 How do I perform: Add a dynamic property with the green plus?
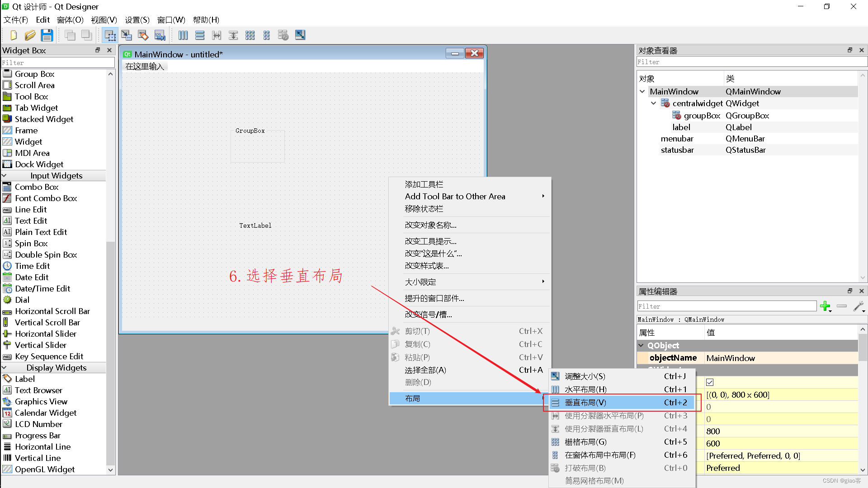tap(826, 306)
